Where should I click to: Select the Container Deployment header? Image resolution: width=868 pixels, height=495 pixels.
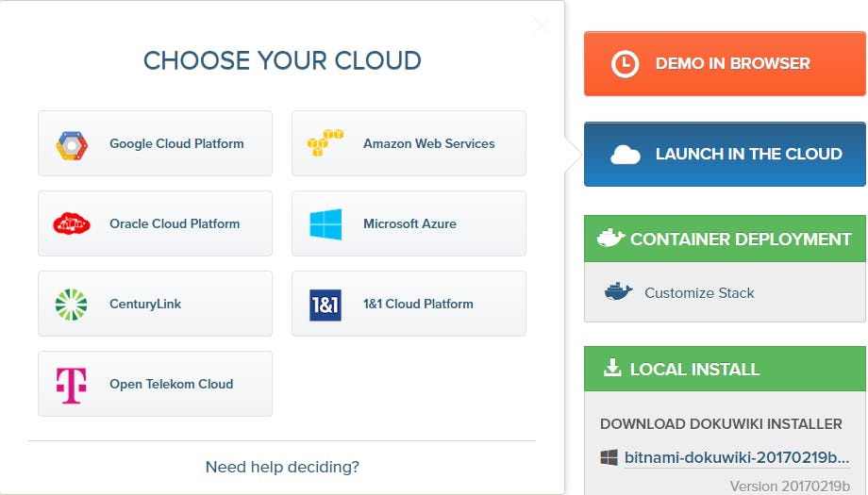click(725, 239)
